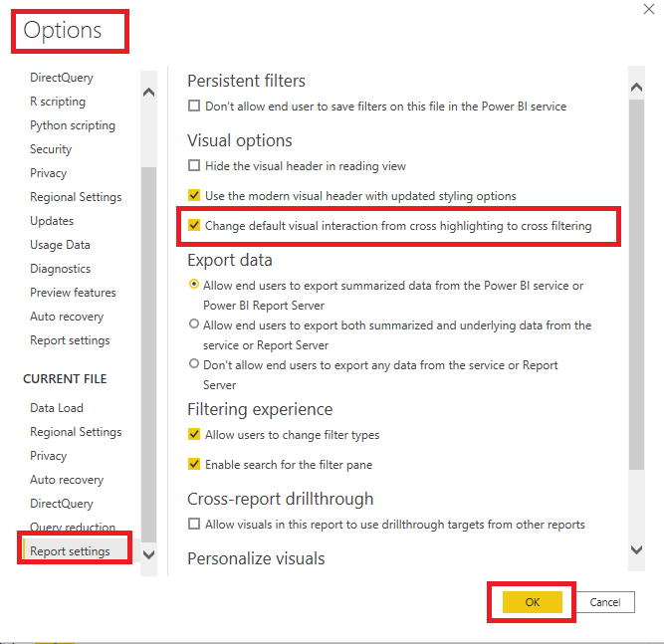Image resolution: width=664 pixels, height=644 pixels.
Task: Open Updates options
Action: (52, 221)
